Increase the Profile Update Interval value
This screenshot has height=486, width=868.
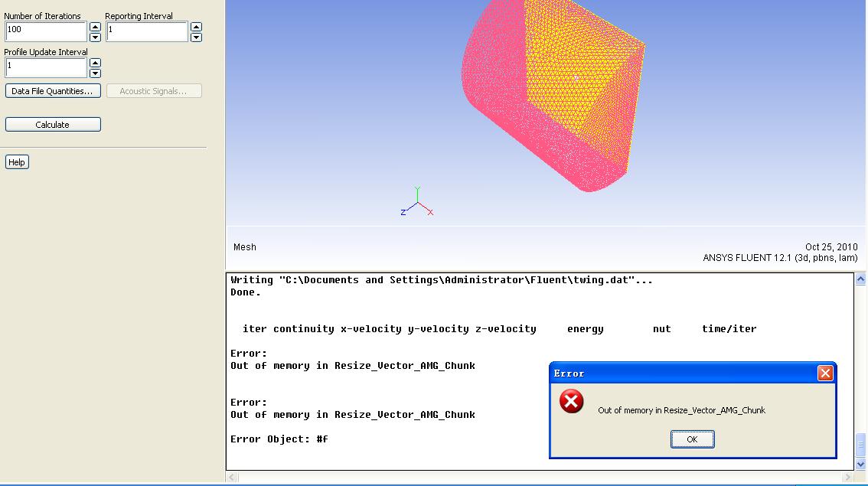pos(95,63)
